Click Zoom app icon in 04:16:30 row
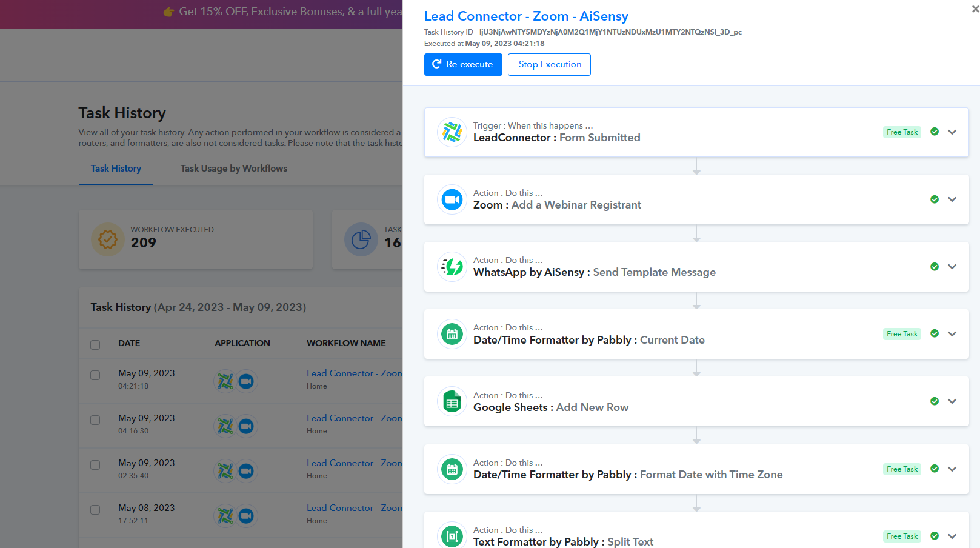The height and width of the screenshot is (548, 980). 246,426
